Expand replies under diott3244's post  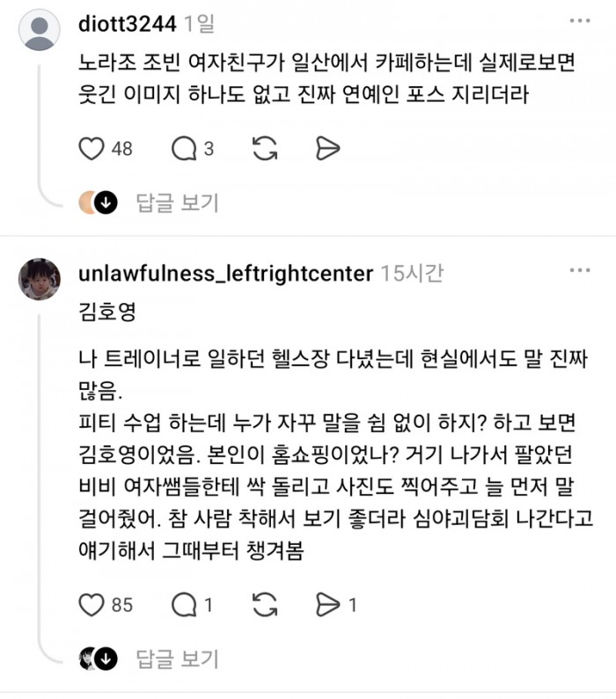(x=177, y=202)
